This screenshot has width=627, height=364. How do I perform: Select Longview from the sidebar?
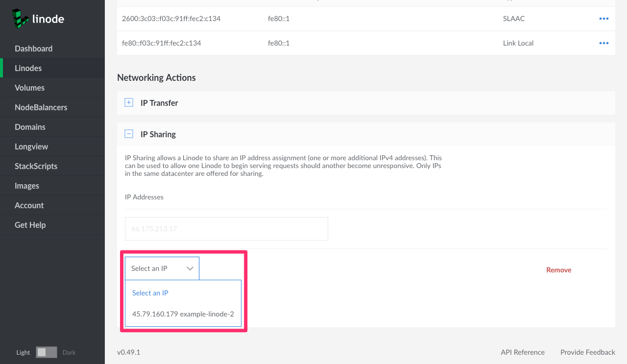click(x=31, y=146)
